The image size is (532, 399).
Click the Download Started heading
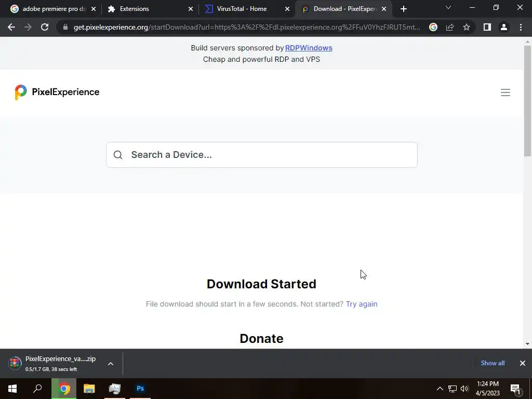(262, 284)
